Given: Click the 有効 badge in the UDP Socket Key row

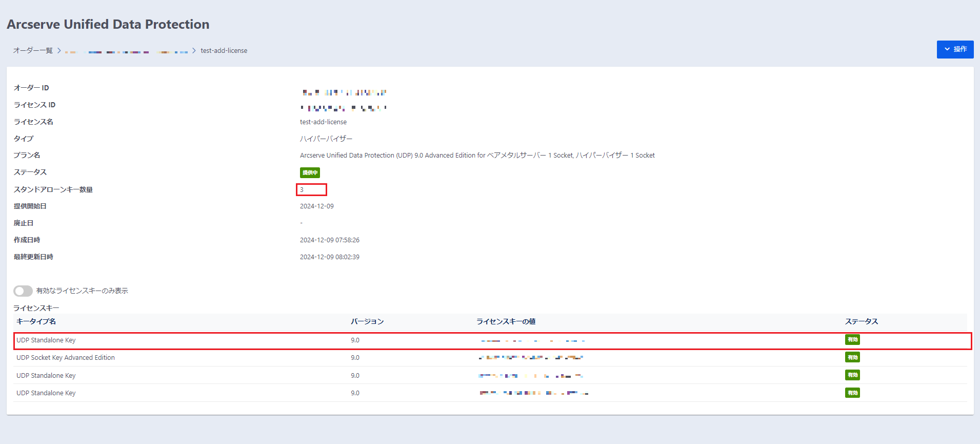Looking at the screenshot, I should pos(852,357).
